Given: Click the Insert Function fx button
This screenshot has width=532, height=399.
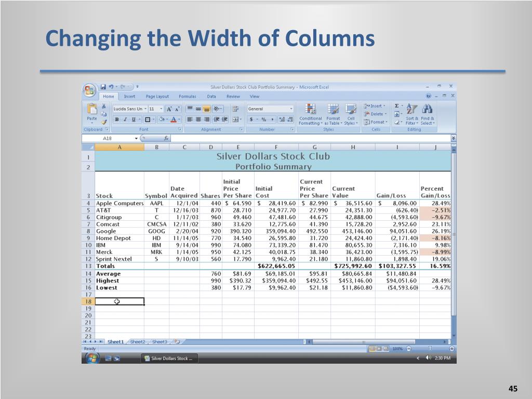Looking at the screenshot, I should (166, 138).
